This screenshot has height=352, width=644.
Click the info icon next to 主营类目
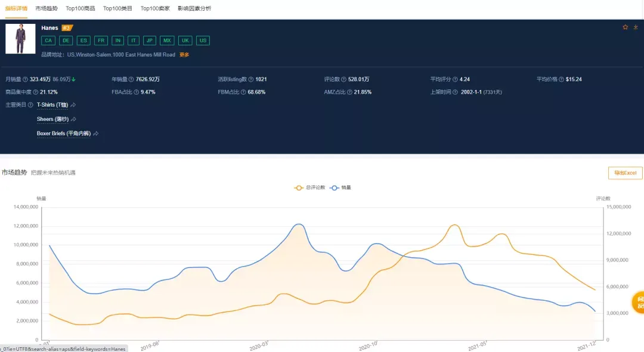[30, 105]
